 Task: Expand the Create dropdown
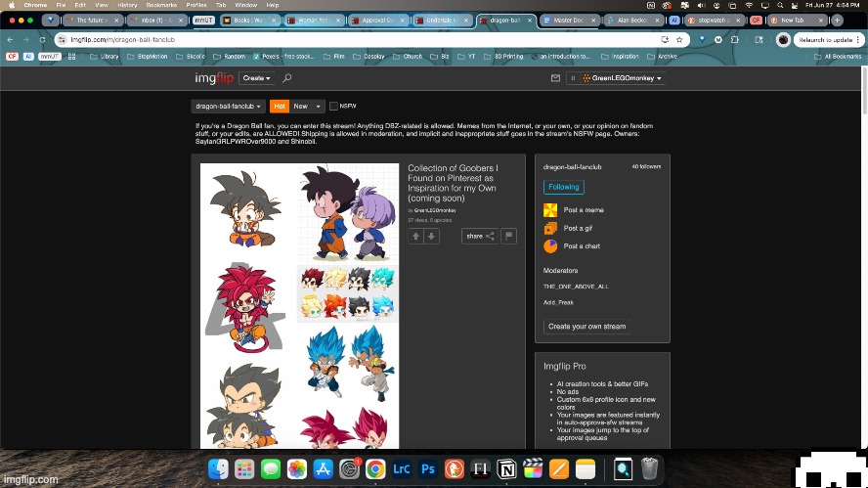coord(256,78)
